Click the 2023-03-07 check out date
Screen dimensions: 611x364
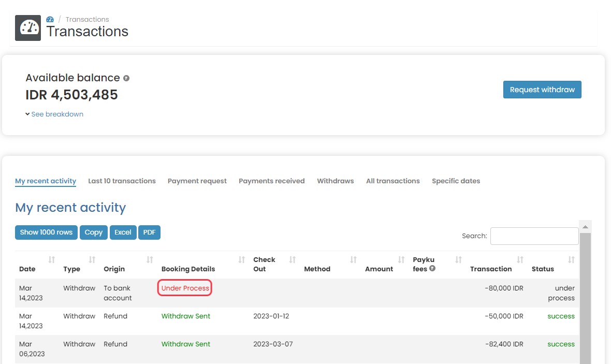pos(273,344)
